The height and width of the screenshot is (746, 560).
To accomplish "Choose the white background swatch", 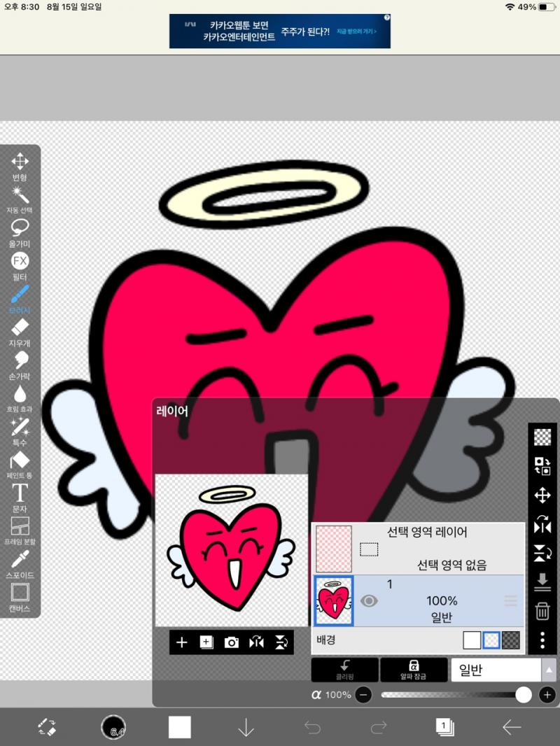I will [472, 640].
